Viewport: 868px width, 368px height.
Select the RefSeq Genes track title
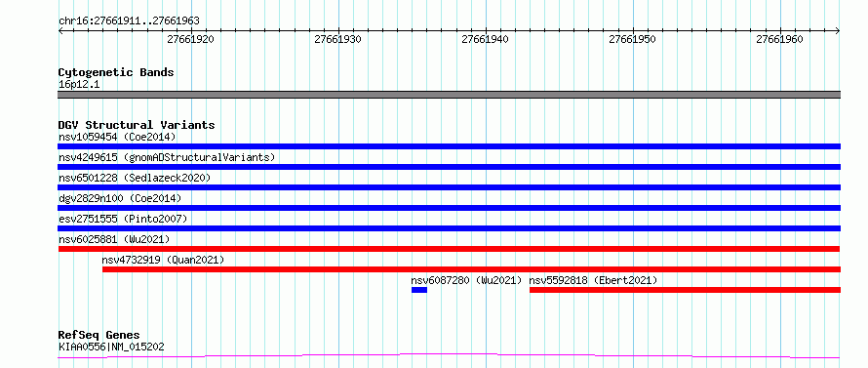pos(99,336)
